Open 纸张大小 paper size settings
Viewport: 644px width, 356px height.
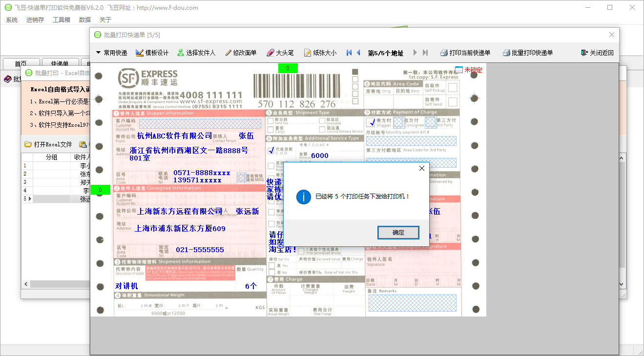point(320,53)
